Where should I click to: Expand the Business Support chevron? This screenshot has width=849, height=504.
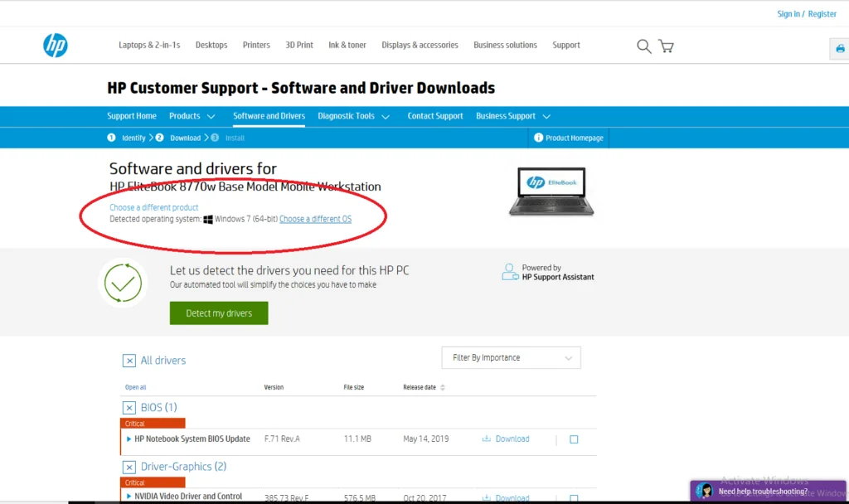[x=546, y=116]
